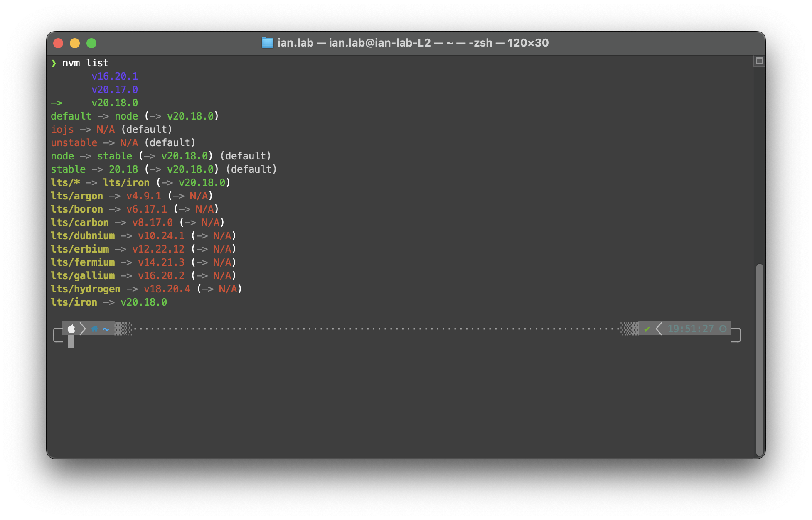812x520 pixels.
Task: Click the v20.17.0 version text
Action: (x=115, y=90)
